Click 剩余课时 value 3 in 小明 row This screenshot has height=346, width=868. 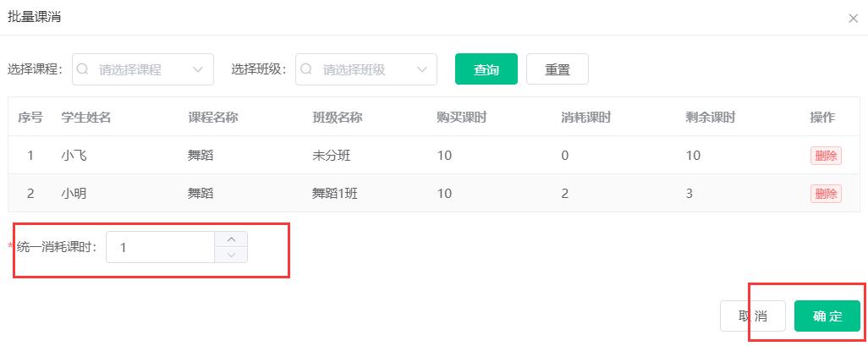tap(689, 193)
